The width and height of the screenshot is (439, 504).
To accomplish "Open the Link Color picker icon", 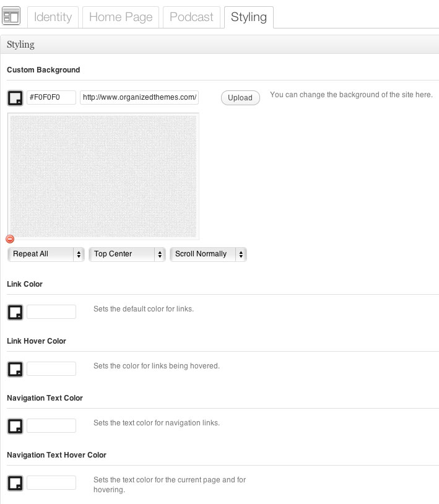I will point(15,312).
